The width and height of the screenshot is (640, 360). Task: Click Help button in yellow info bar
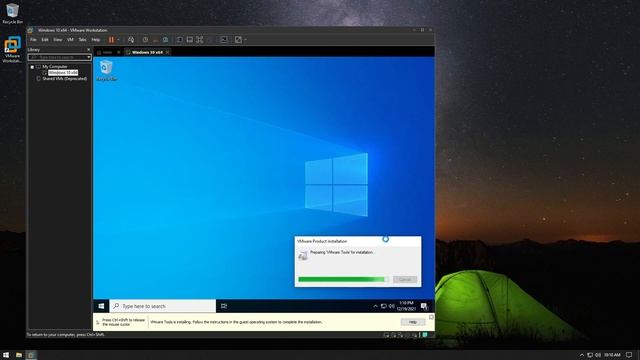click(x=412, y=322)
